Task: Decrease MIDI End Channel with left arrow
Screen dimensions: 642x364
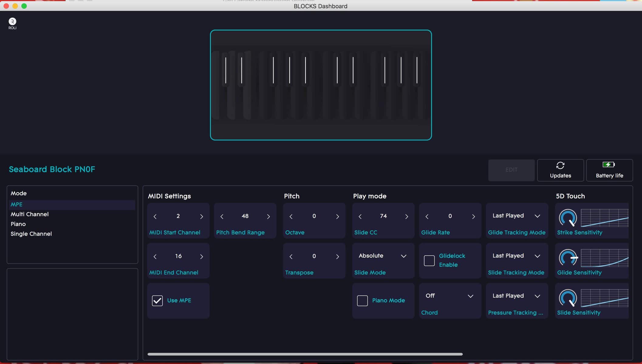Action: (155, 257)
